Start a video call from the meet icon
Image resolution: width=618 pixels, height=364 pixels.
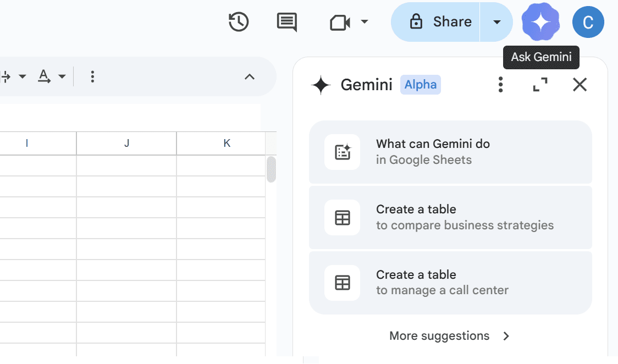340,22
